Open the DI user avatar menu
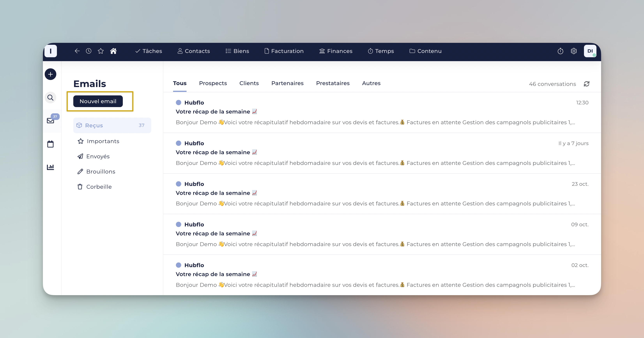This screenshot has height=338, width=644. coord(590,51)
